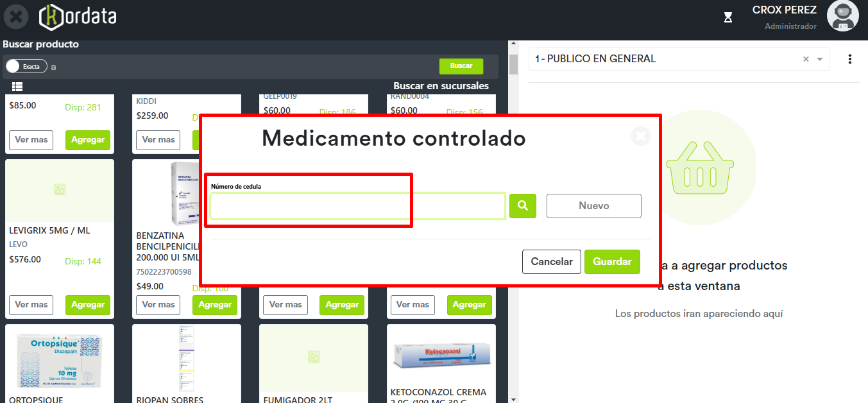Screen dimensions: 868x403
Task: Close the POS with top-left X icon
Action: 16,17
